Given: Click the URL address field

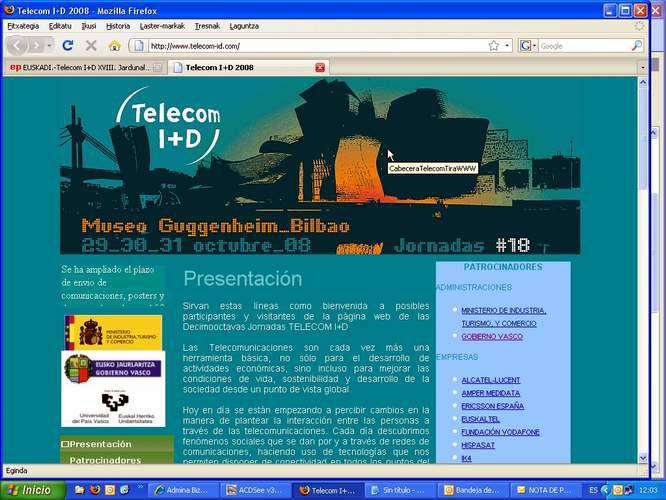Looking at the screenshot, I should coord(319,45).
